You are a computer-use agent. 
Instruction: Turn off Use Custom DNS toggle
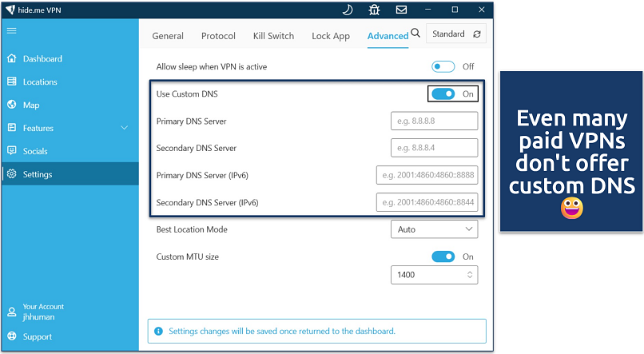[x=443, y=93]
